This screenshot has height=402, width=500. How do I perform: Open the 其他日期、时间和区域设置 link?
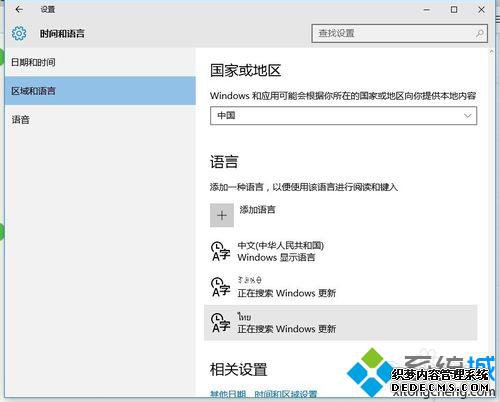coord(263,394)
